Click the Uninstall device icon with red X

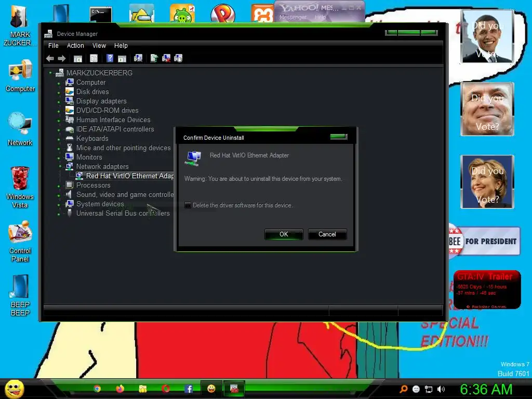(166, 58)
